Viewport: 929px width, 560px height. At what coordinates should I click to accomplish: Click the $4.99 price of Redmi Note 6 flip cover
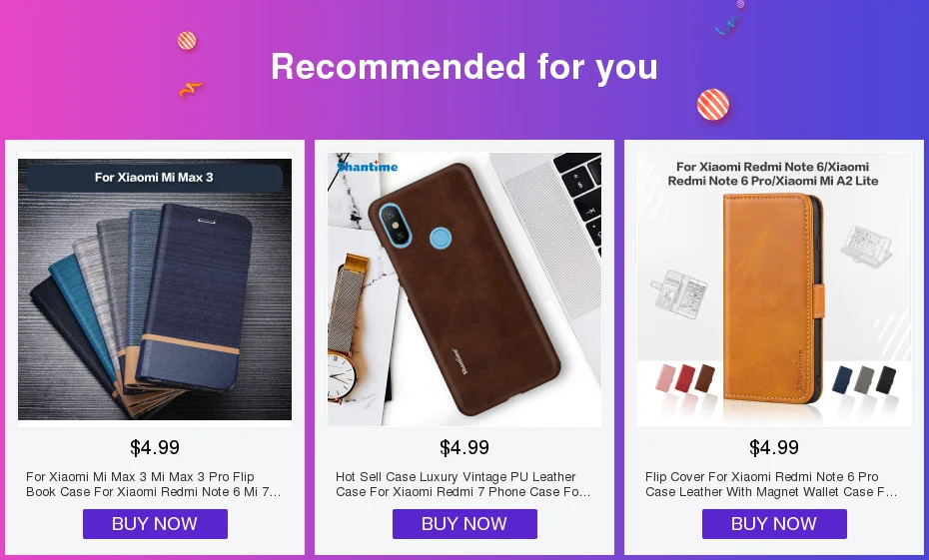pos(774,447)
